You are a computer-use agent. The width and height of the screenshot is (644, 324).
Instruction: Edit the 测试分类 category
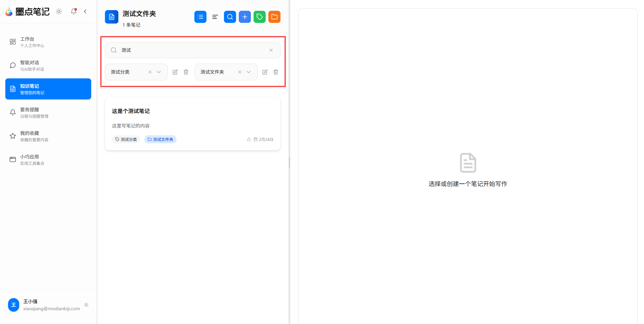(175, 72)
